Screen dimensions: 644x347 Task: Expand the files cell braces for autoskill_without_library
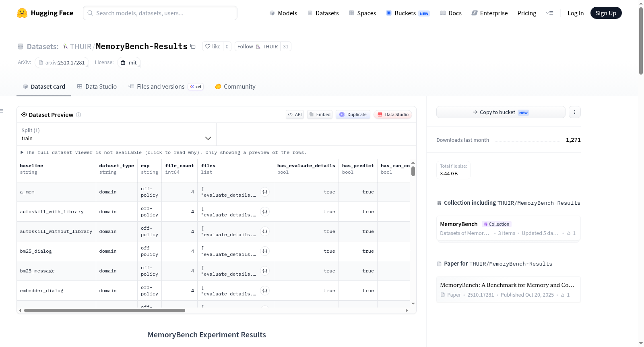pyautogui.click(x=265, y=231)
